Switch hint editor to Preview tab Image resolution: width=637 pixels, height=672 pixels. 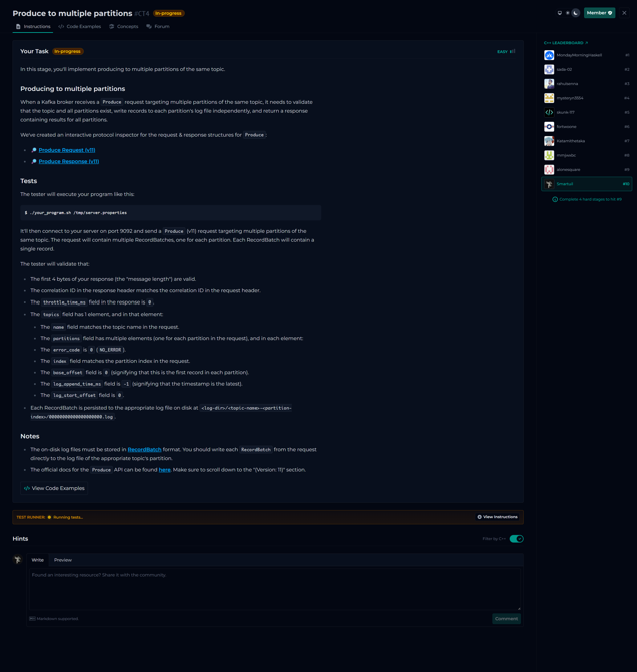click(63, 560)
